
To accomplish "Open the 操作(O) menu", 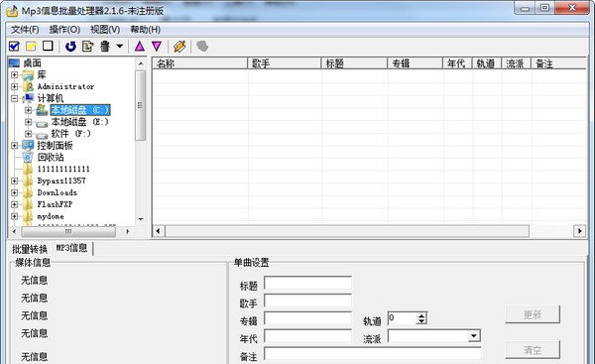I will tap(64, 30).
